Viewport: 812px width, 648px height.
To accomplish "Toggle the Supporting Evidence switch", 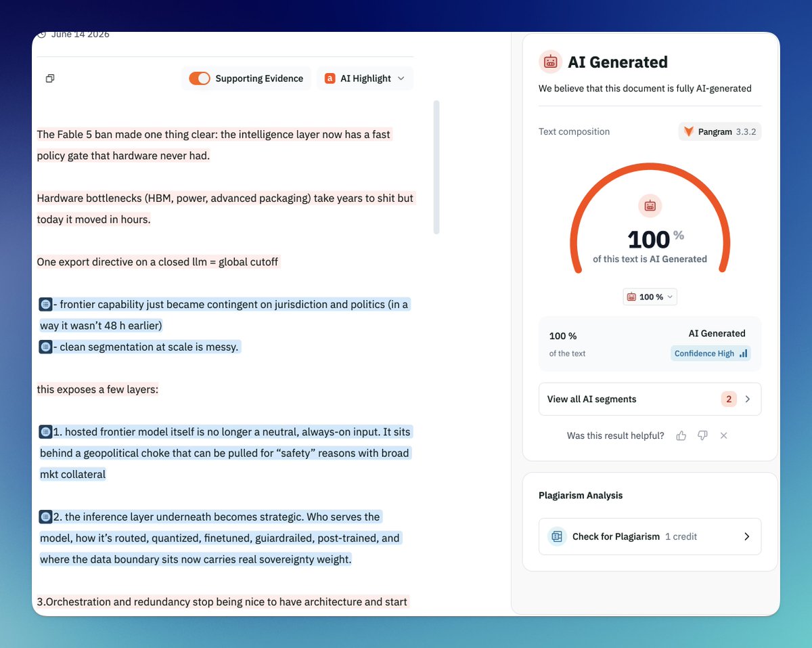I will click(200, 79).
